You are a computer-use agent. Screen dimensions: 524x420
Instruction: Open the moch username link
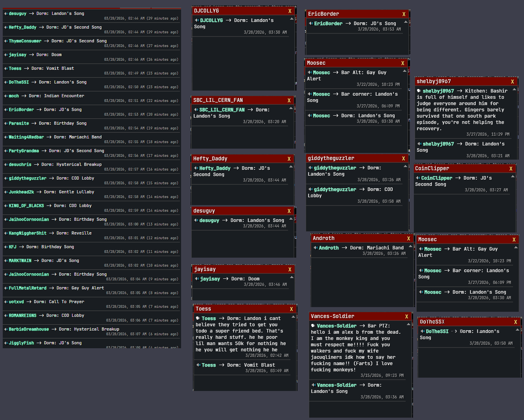(14, 96)
